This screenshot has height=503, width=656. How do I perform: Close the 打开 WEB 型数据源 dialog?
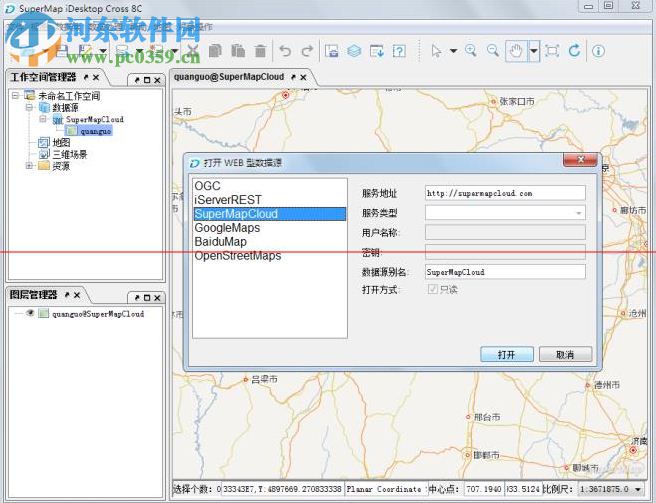click(580, 159)
